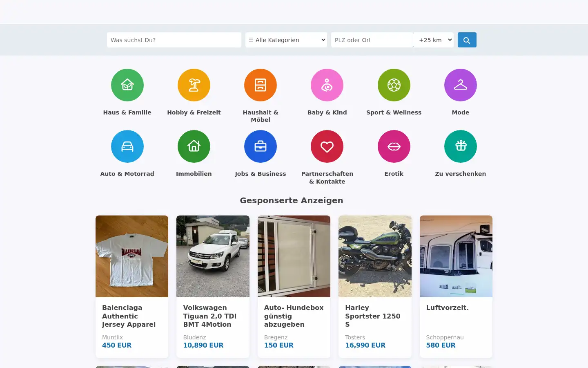The width and height of the screenshot is (588, 368).
Task: Click the 10,890 EUR price
Action: click(203, 346)
